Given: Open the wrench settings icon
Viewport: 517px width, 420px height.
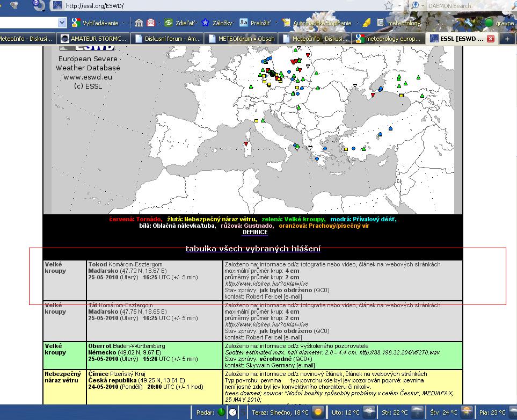Looking at the screenshot, I should pos(469,23).
